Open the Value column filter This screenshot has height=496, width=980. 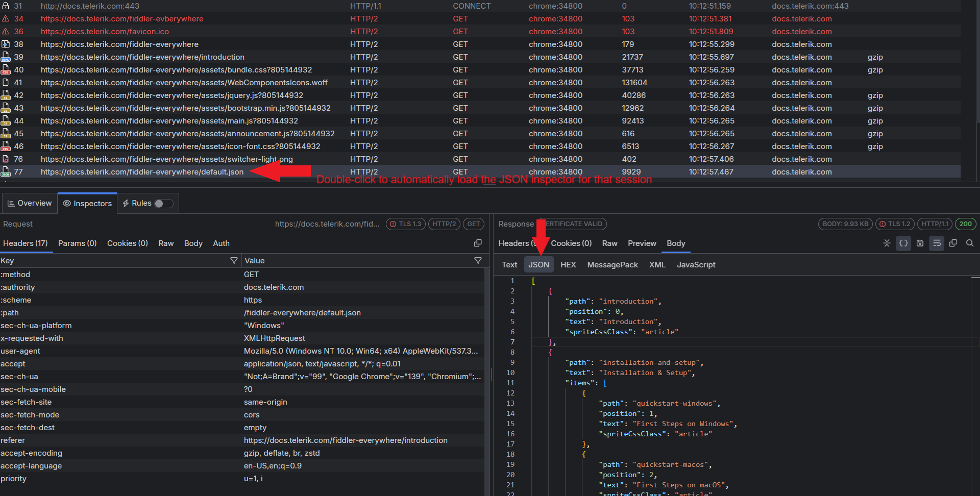(478, 261)
